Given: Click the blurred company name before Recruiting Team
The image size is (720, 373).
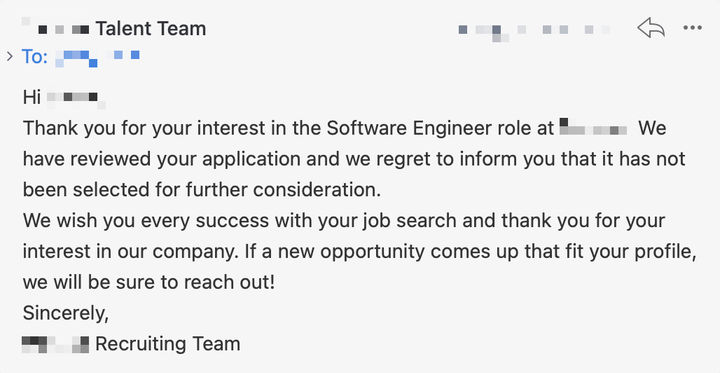Looking at the screenshot, I should coord(56,344).
